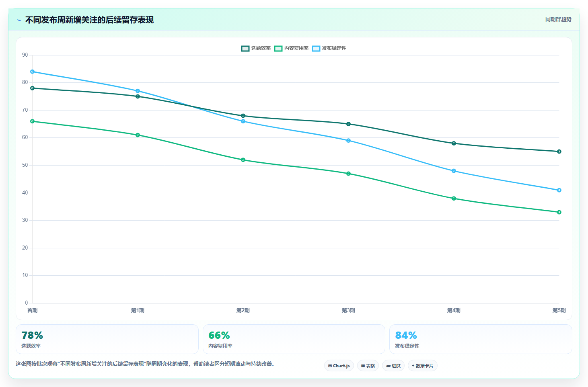This screenshot has width=588, height=387.
Task: Click the 第5期 x-axis label
Action: pyautogui.click(x=559, y=310)
